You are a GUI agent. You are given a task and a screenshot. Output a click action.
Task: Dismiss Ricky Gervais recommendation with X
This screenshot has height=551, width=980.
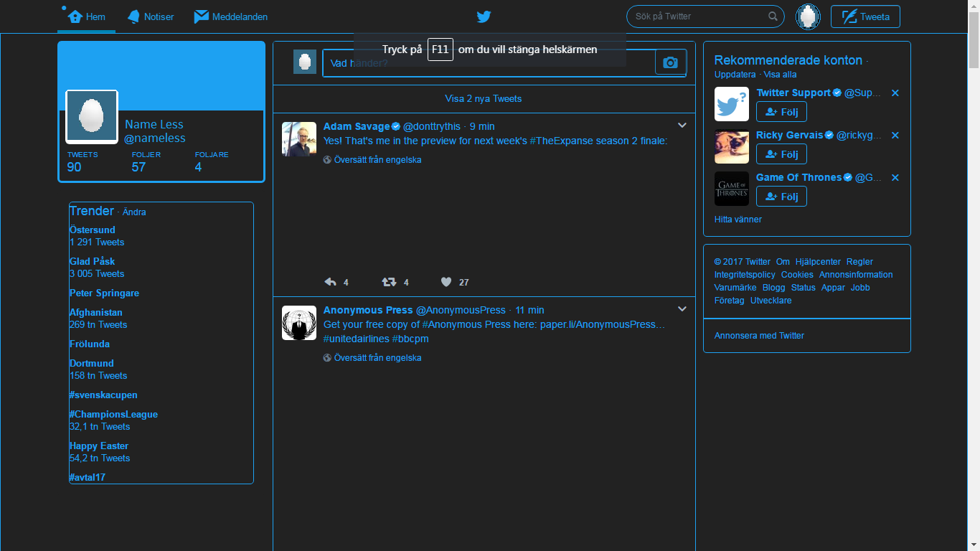click(x=895, y=136)
